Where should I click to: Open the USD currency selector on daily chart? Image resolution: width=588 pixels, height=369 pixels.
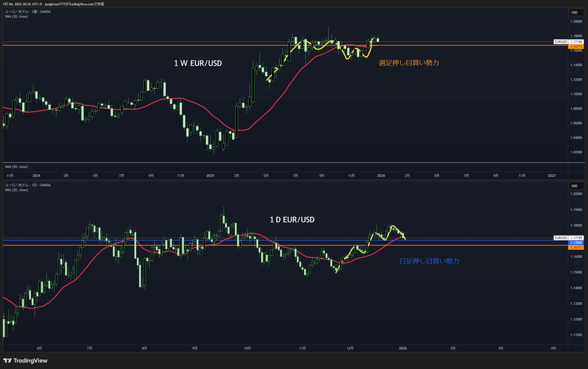coord(576,186)
